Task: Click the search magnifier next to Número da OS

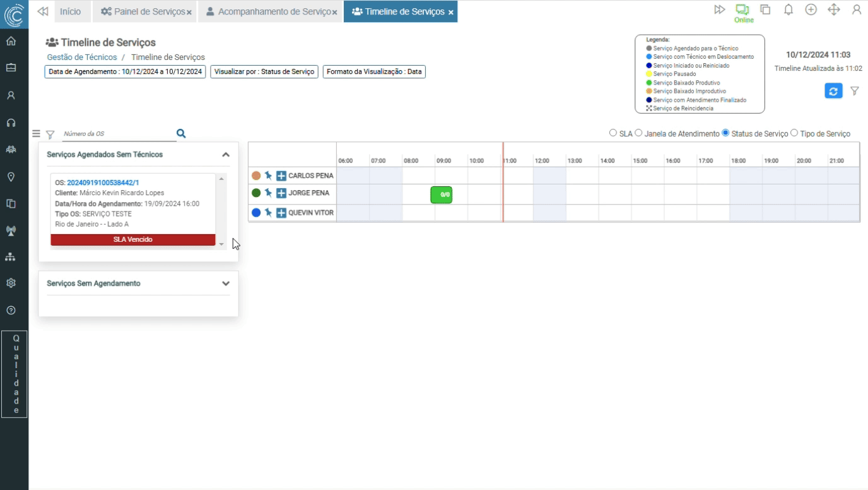Action: coord(181,133)
